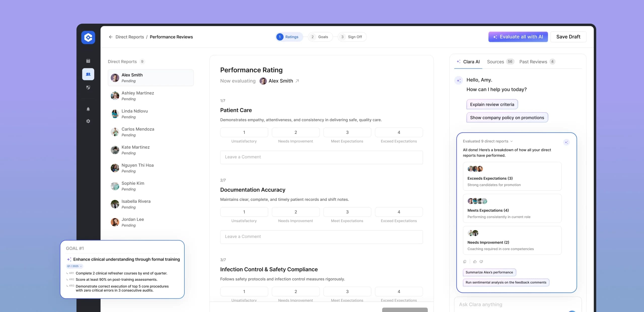This screenshot has width=644, height=312.
Task: Select the people icon in sidebar
Action: (88, 74)
